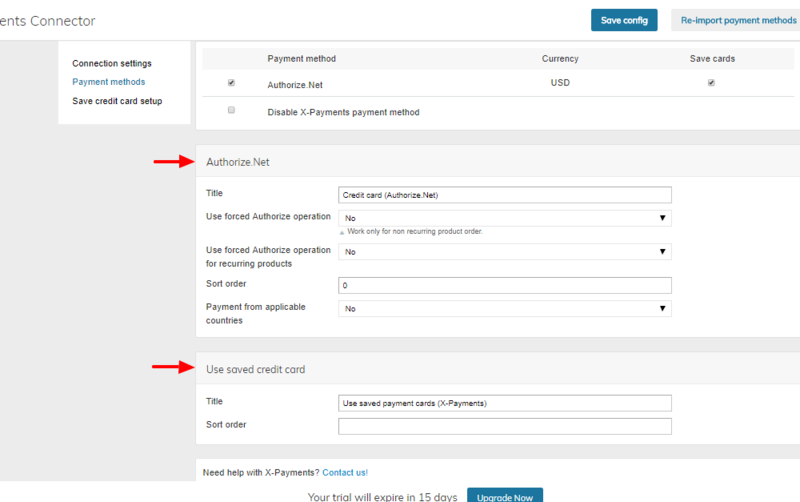800x502 pixels.
Task: Toggle the Authorize.Net payment method checkbox
Action: coord(231,83)
